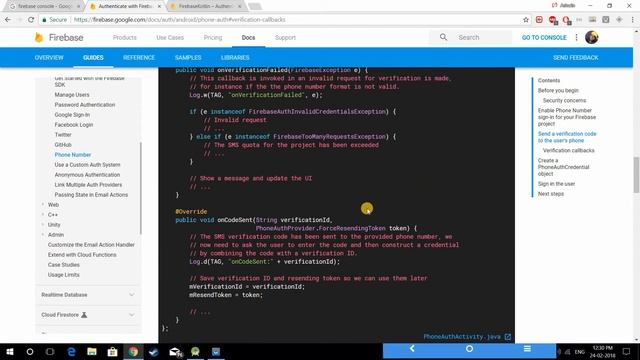The height and width of the screenshot is (360, 640).
Task: Open the Google Sign-In guide
Action: point(72,115)
